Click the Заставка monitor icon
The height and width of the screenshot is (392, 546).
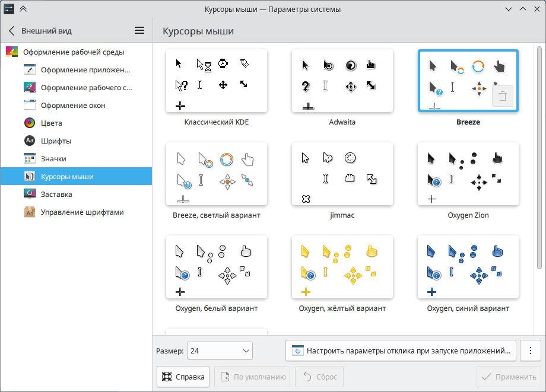click(x=30, y=194)
